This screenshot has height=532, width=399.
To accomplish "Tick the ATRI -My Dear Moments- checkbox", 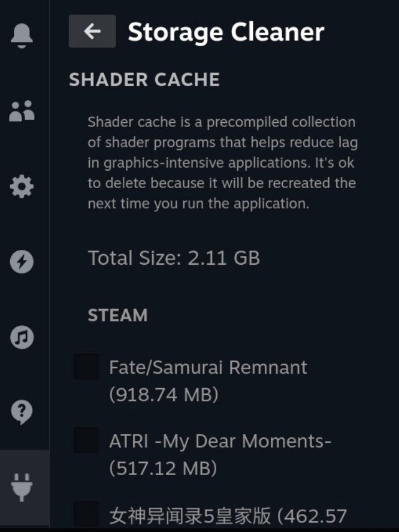I will [x=86, y=440].
